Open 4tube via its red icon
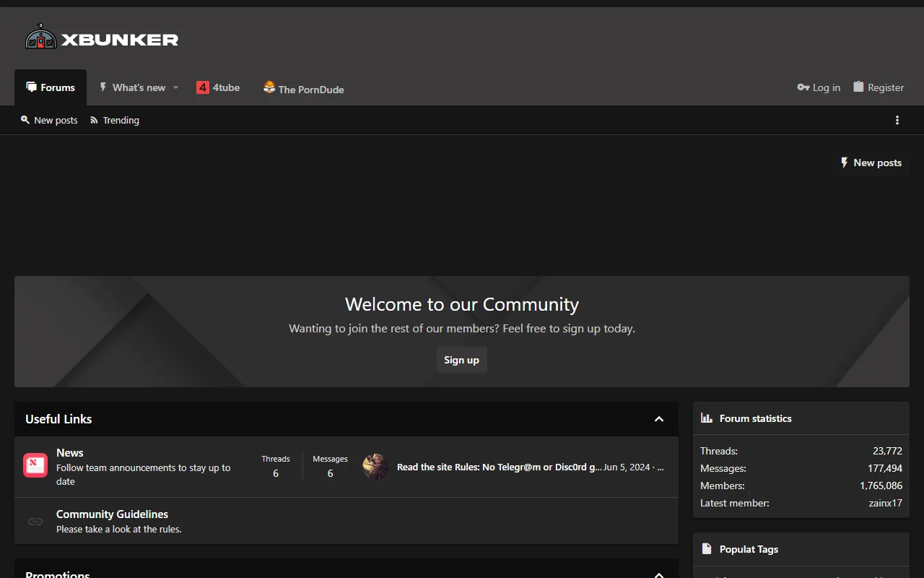The width and height of the screenshot is (924, 578). (203, 87)
